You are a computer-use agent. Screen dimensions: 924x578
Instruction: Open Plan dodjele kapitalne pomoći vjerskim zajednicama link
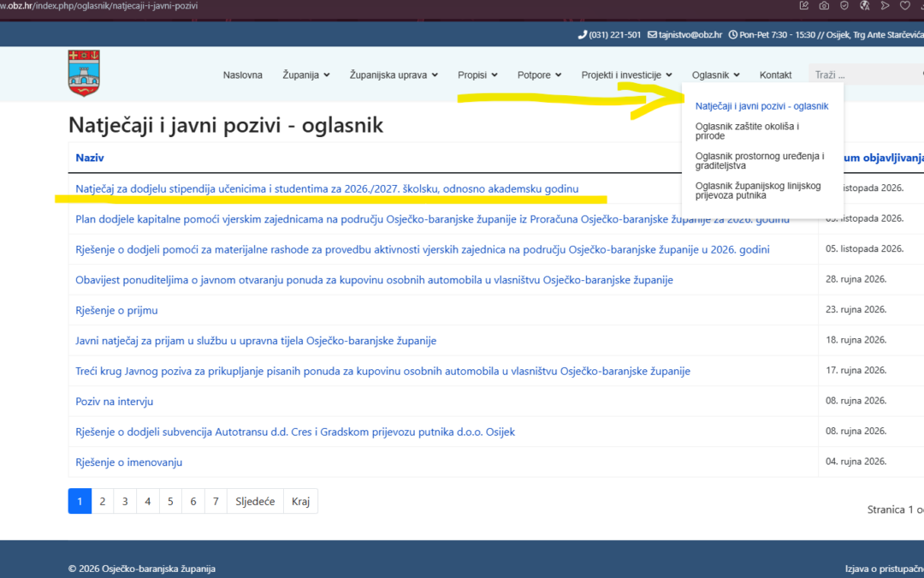click(x=432, y=219)
